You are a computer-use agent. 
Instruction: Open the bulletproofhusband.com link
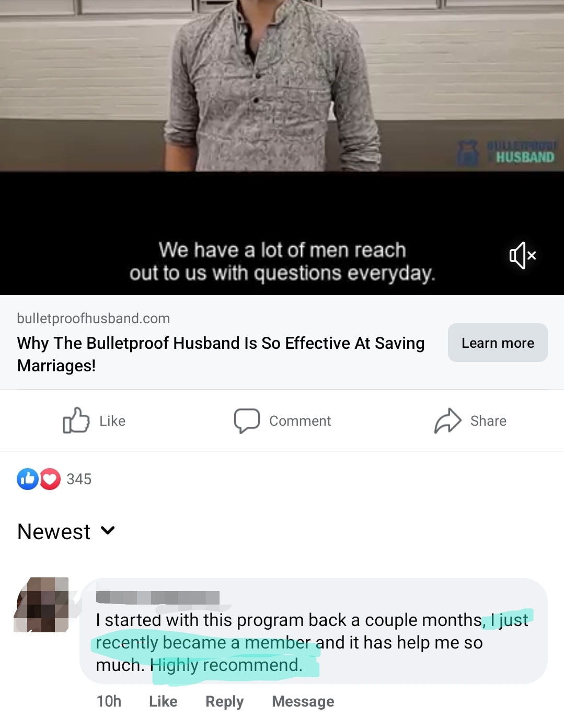tap(94, 318)
